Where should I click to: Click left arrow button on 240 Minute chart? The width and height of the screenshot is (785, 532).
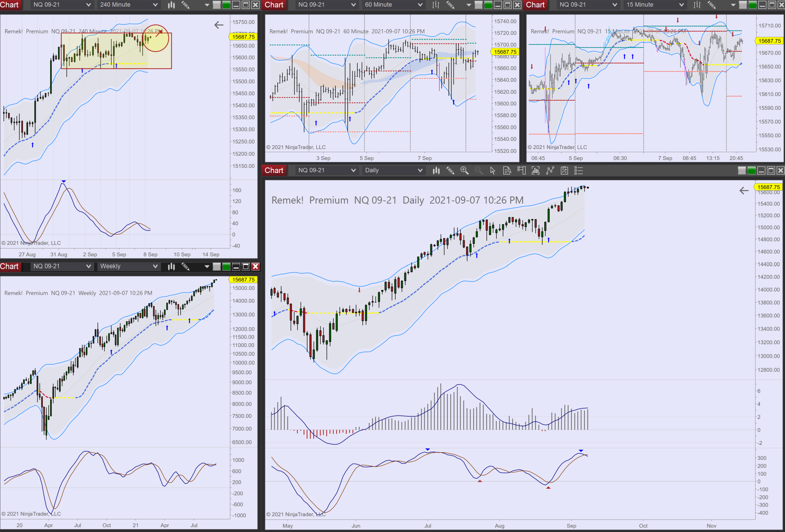tap(219, 25)
